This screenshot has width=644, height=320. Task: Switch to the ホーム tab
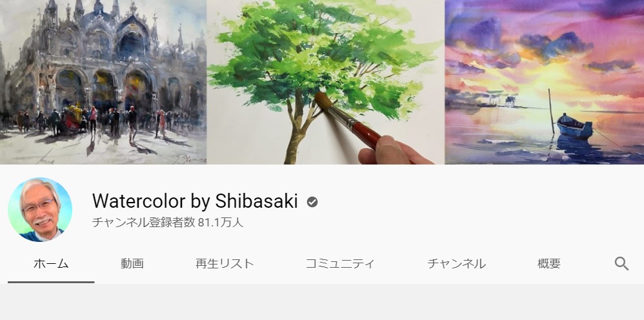click(51, 264)
